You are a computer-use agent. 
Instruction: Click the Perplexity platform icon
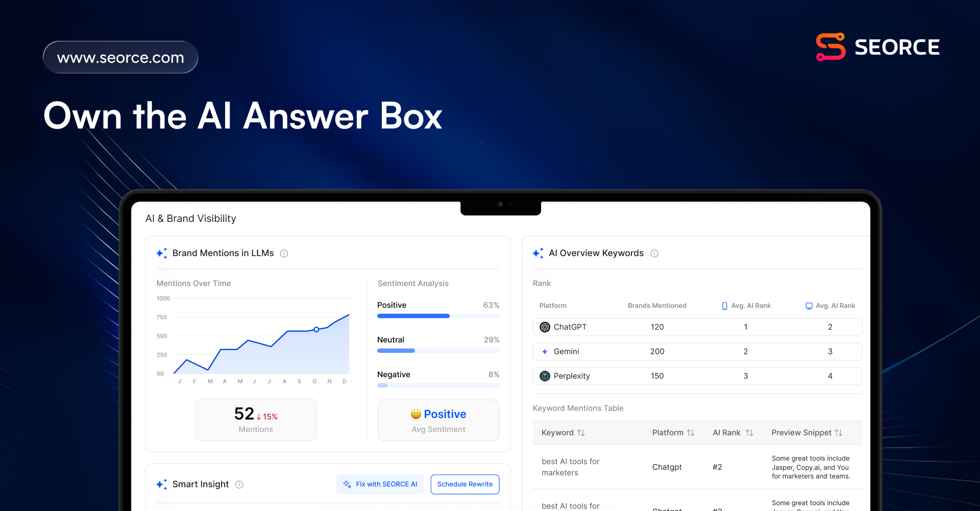pyautogui.click(x=545, y=376)
